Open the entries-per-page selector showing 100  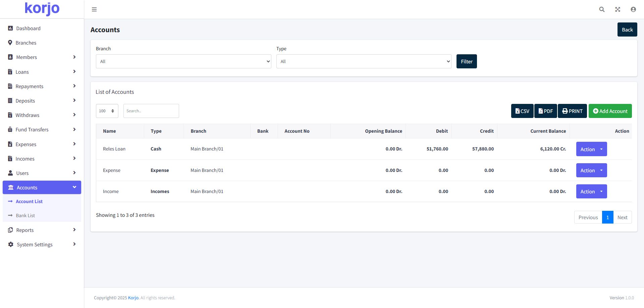coord(107,111)
